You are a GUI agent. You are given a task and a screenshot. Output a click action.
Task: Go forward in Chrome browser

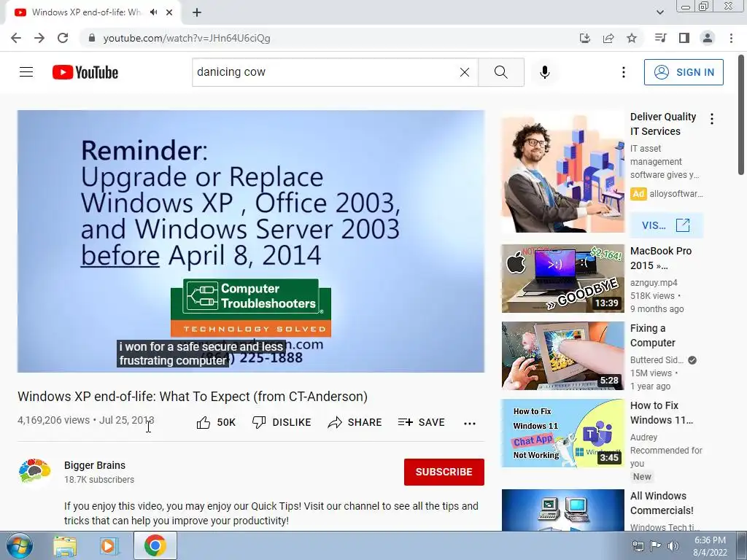click(39, 38)
